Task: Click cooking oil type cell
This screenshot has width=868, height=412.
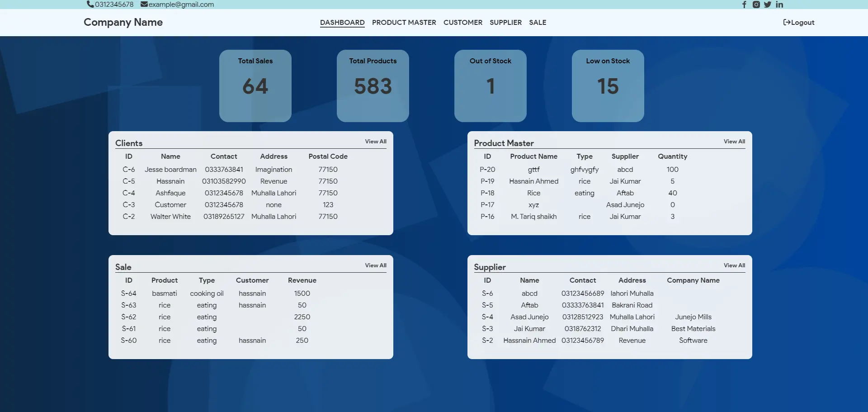Action: 207,294
